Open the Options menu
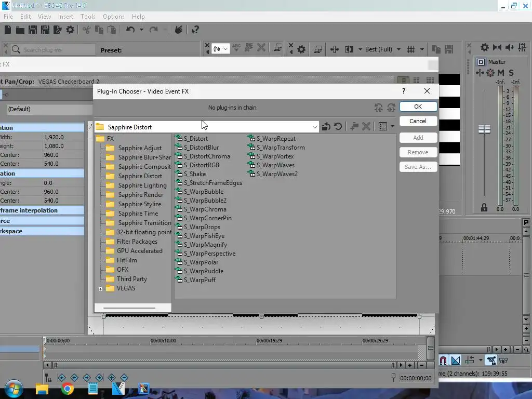Image resolution: width=532 pixels, height=399 pixels. [x=114, y=17]
